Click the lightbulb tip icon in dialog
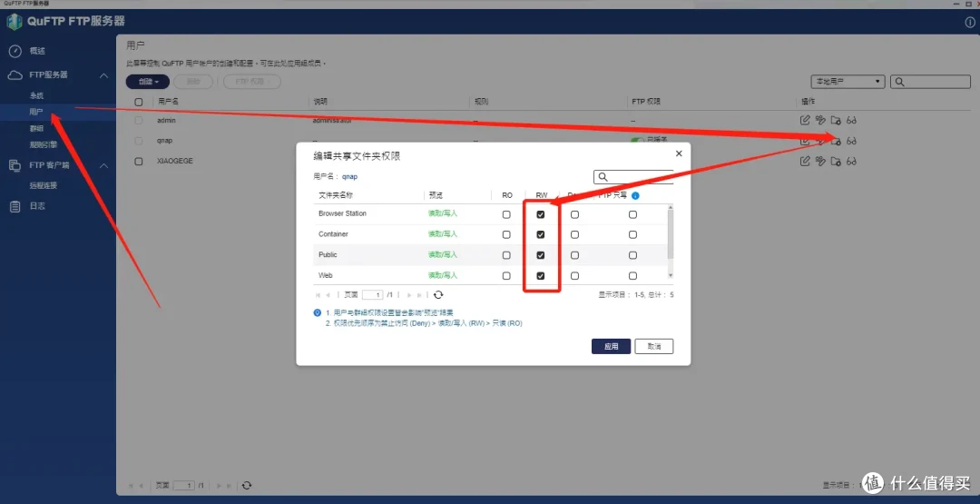This screenshot has width=980, height=504. coord(317,312)
